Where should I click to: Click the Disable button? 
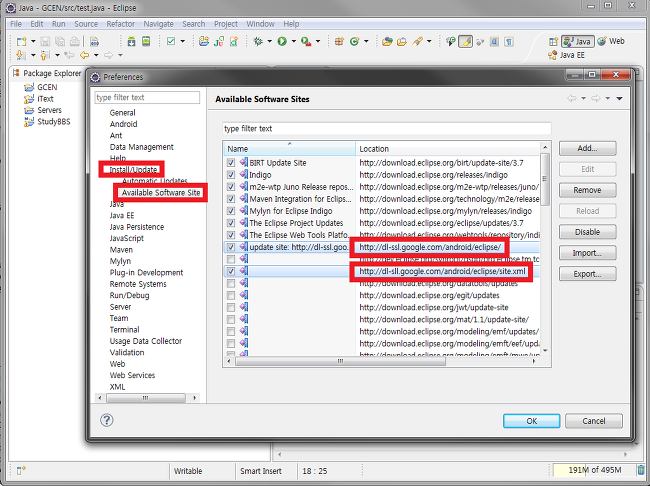tap(587, 232)
